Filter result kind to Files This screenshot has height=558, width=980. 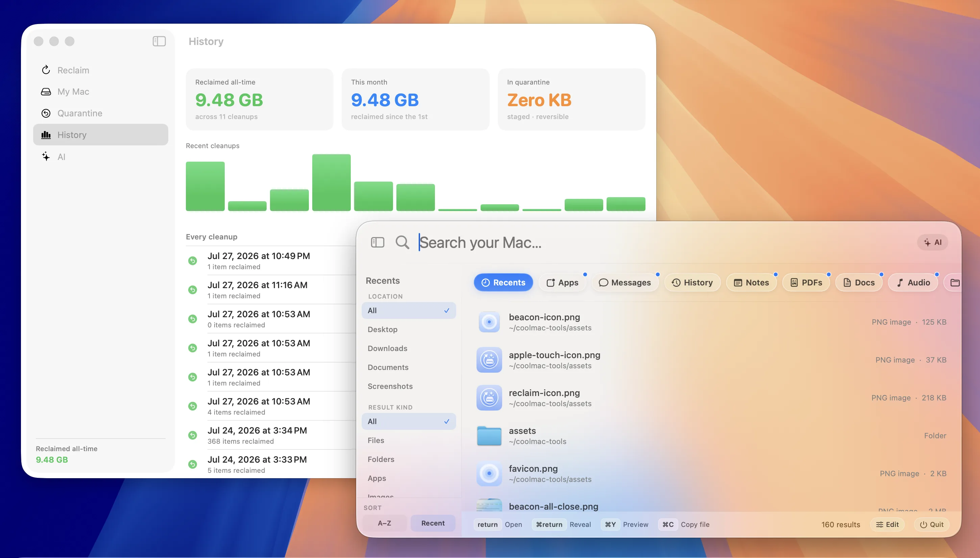(409, 440)
